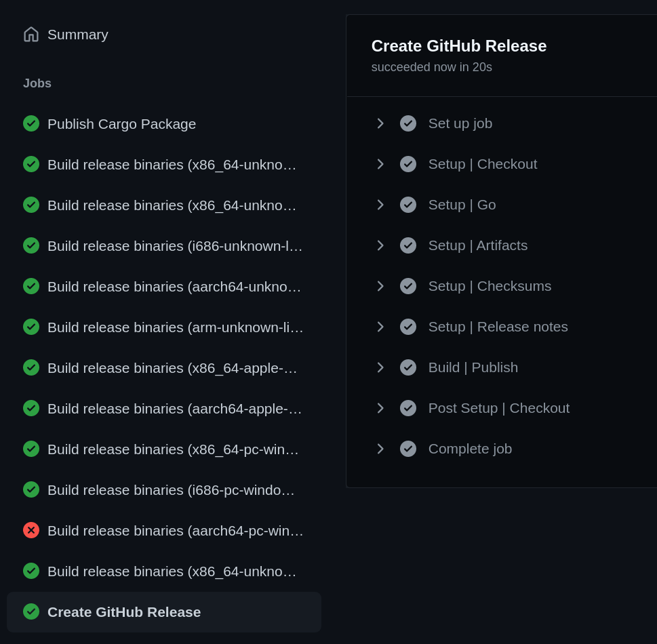Expand the Setup | Artifacts step chevron
The height and width of the screenshot is (644, 657).
click(x=380, y=245)
